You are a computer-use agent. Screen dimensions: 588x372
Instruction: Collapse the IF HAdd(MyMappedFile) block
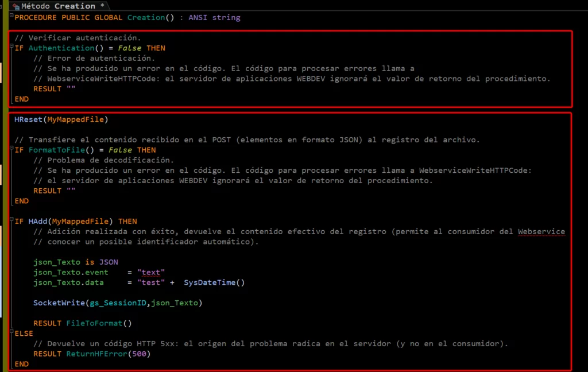coord(11,219)
